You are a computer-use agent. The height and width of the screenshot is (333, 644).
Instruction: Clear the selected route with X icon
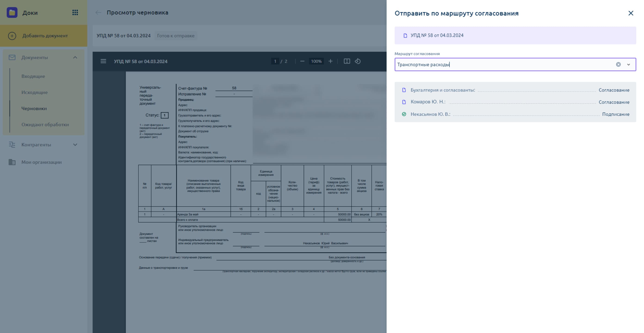[x=618, y=65]
